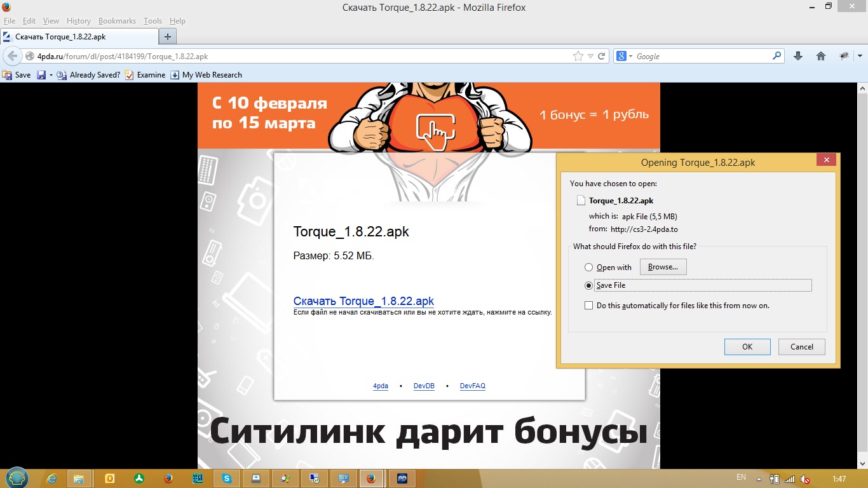Click the Examine toolbar item
The height and width of the screenshot is (488, 868).
click(x=146, y=74)
